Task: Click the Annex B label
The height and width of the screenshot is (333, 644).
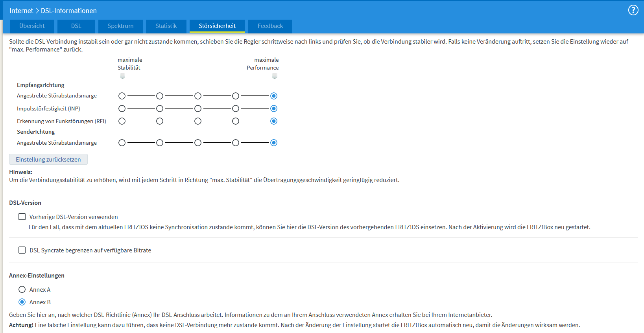Action: click(40, 302)
